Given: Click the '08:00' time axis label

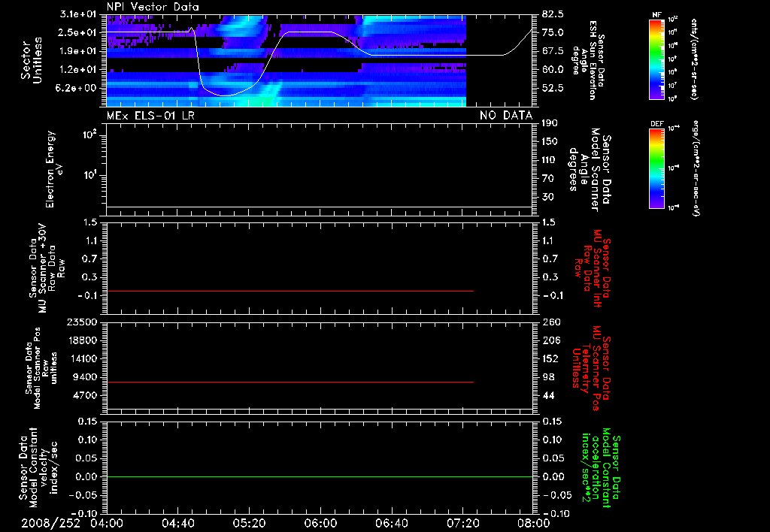Looking at the screenshot, I should point(533,523).
